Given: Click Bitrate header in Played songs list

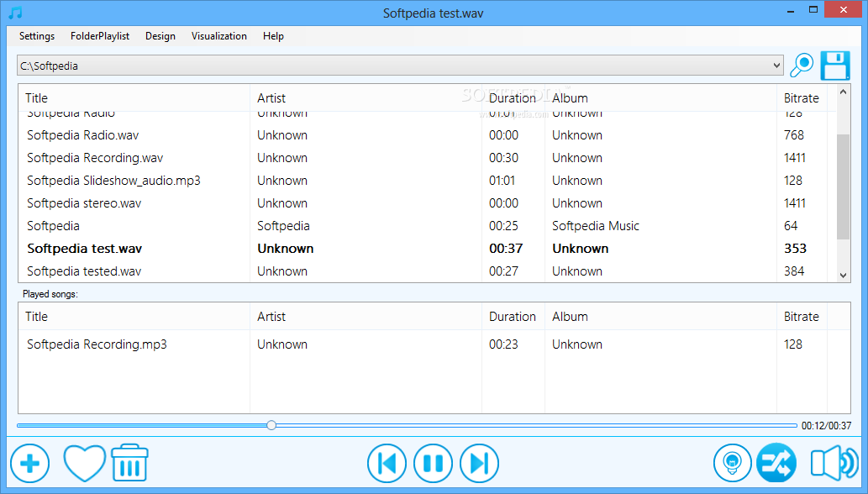Looking at the screenshot, I should click(801, 317).
